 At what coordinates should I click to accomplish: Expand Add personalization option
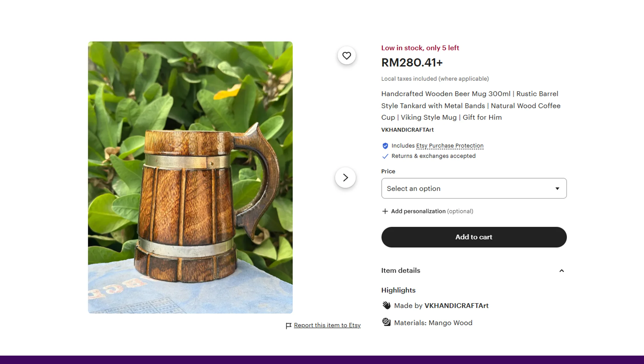(x=418, y=211)
